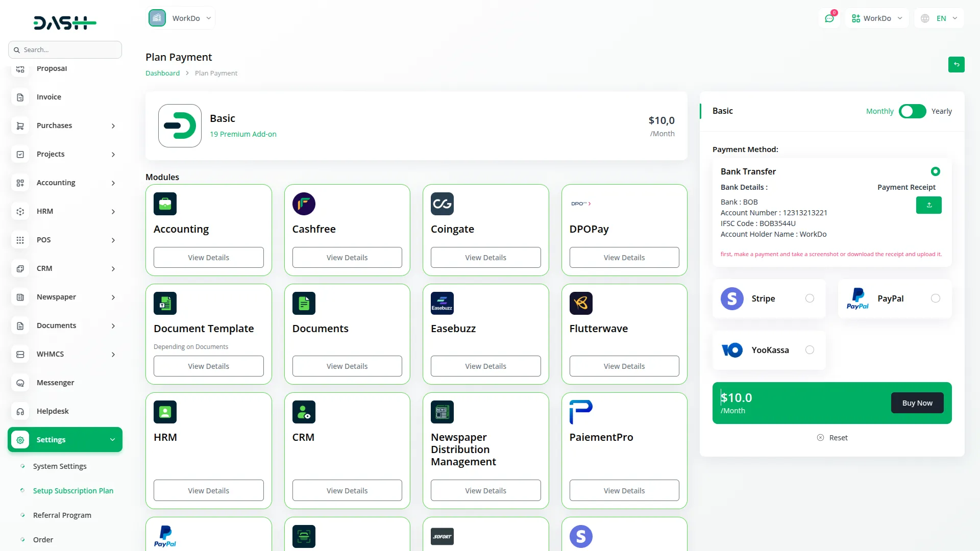
Task: Click the Coingate module logo
Action: click(442, 204)
